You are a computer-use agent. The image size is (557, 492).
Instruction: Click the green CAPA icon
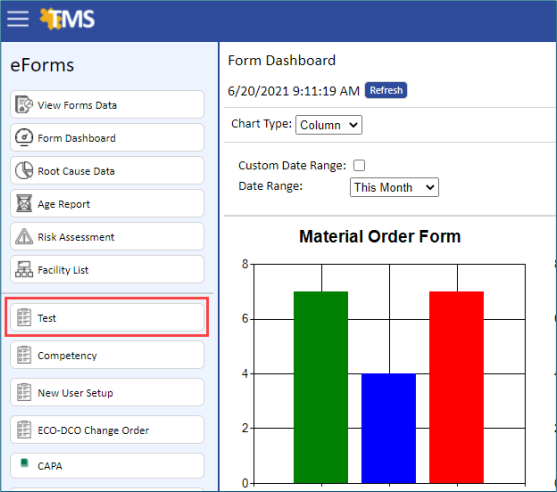point(24,463)
